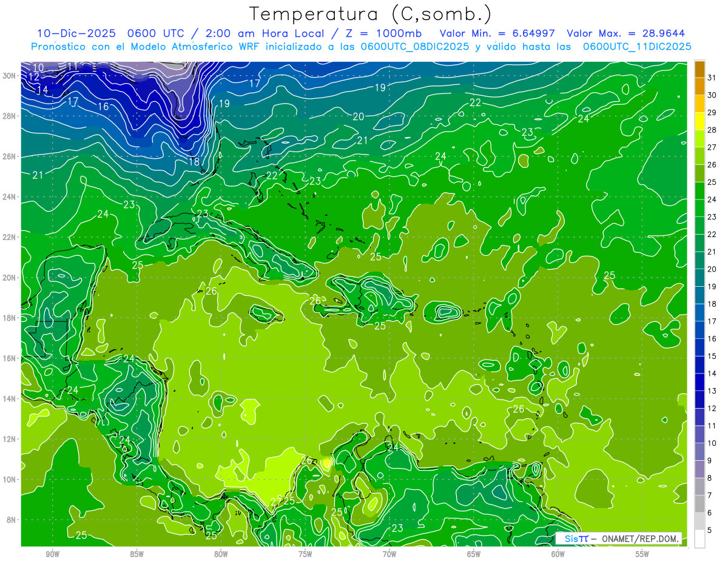Pick the green legend swatch between 24 and 25
The width and height of the screenshot is (728, 562).
point(700,190)
